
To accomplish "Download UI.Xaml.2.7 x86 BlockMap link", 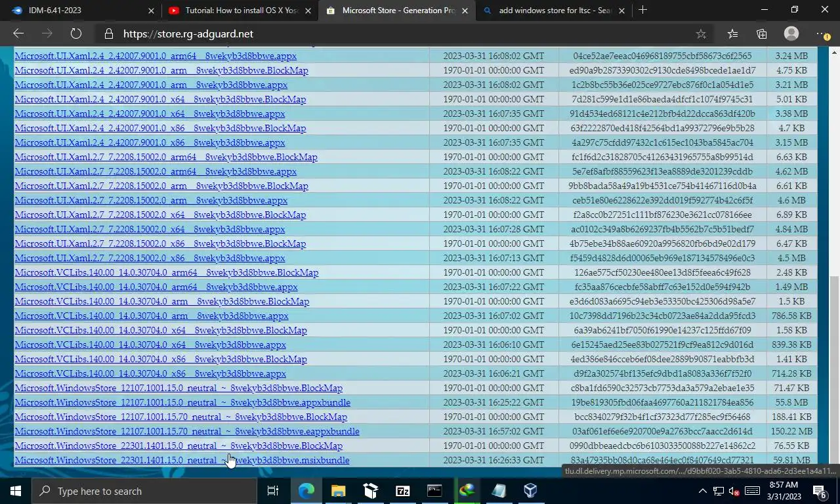I will [160, 243].
